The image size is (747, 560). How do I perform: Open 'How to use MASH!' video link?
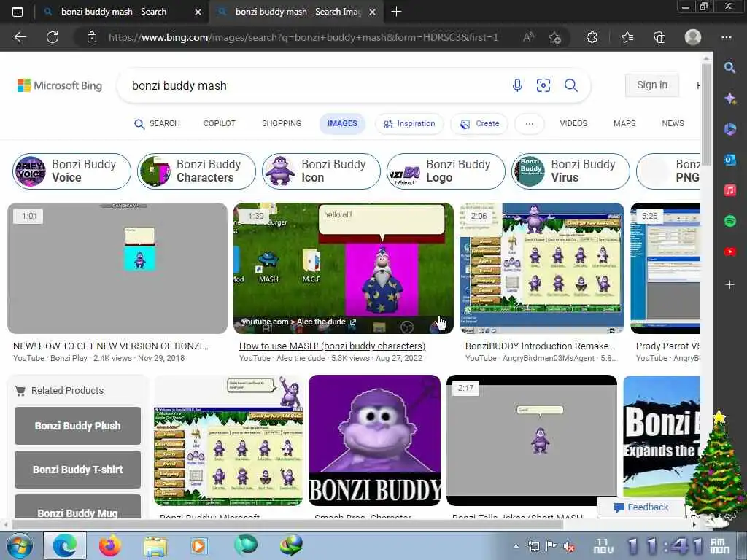[332, 346]
